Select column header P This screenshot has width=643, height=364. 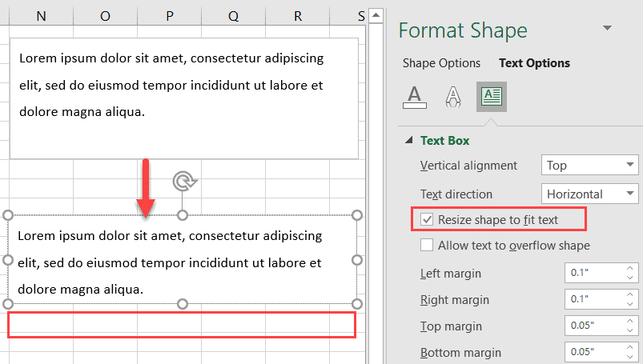point(169,16)
